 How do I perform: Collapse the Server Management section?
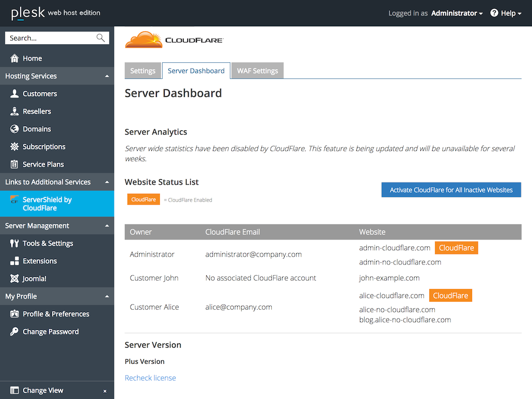click(107, 225)
